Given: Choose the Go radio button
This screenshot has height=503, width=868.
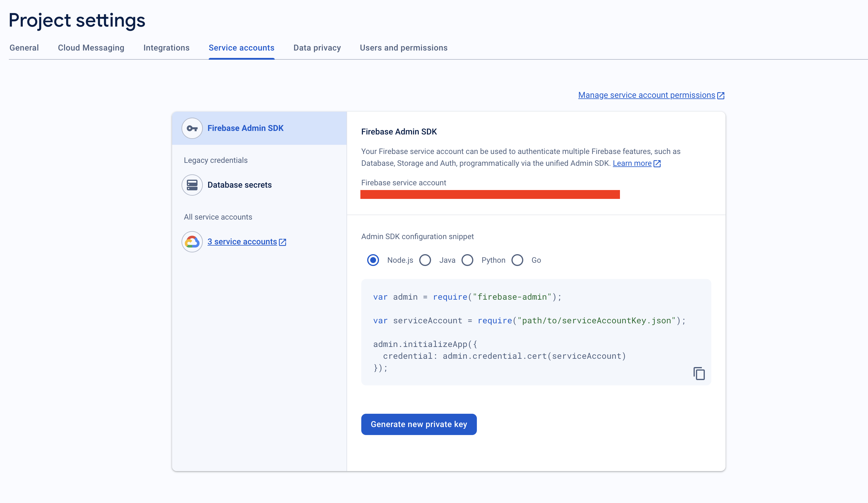Looking at the screenshot, I should click(517, 260).
